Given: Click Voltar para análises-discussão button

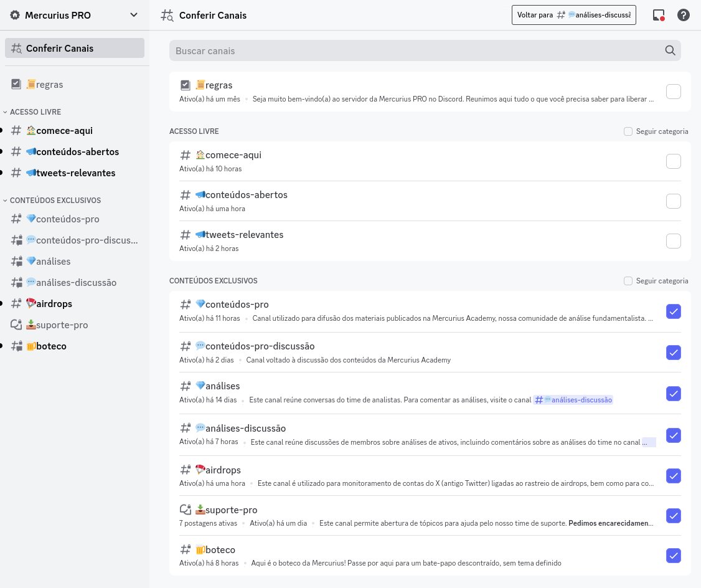Looking at the screenshot, I should point(573,15).
